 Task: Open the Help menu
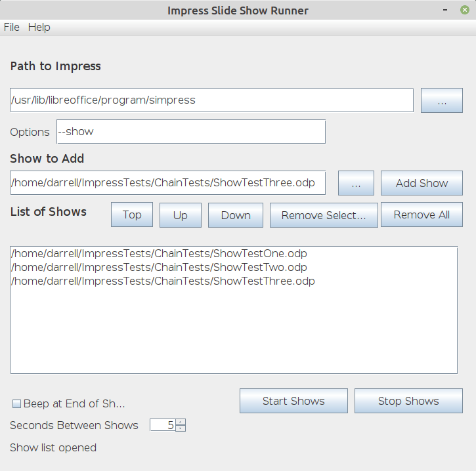point(39,27)
